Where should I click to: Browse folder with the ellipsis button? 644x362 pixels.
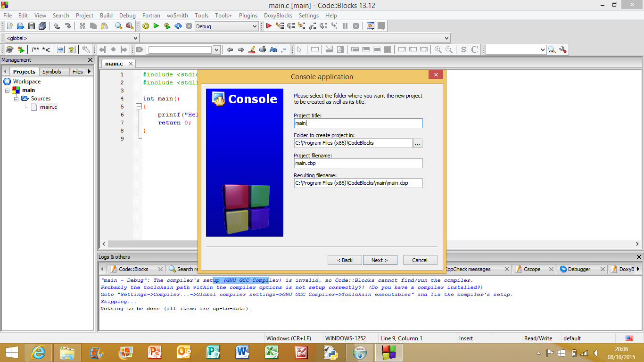417,143
